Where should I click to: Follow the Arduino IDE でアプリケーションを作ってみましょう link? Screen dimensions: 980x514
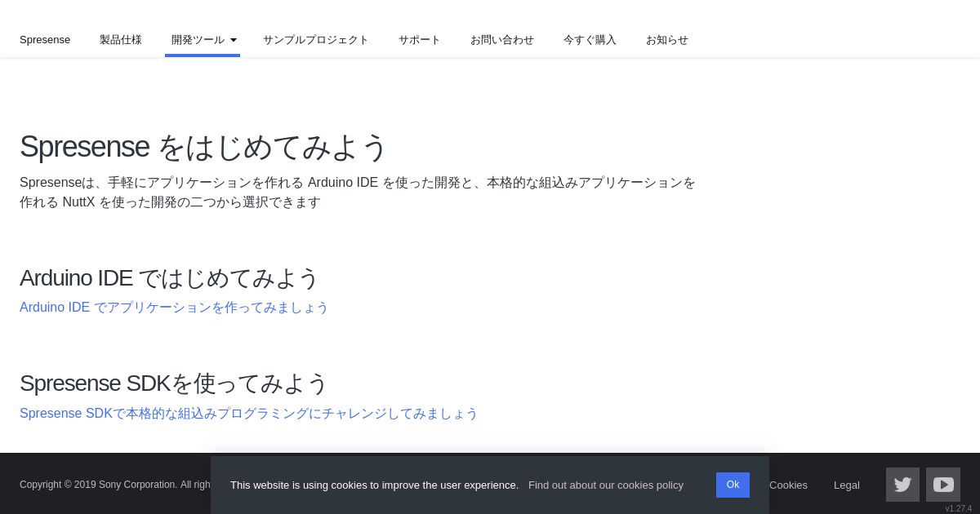point(174,308)
